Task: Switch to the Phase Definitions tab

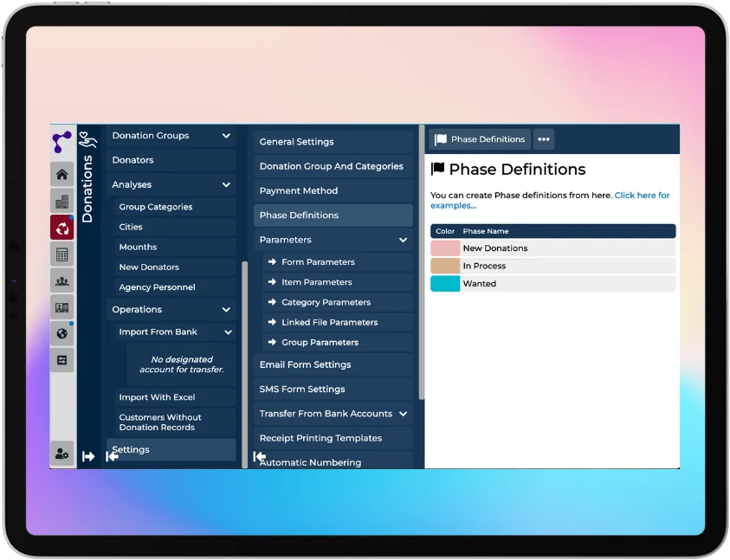Action: (480, 139)
